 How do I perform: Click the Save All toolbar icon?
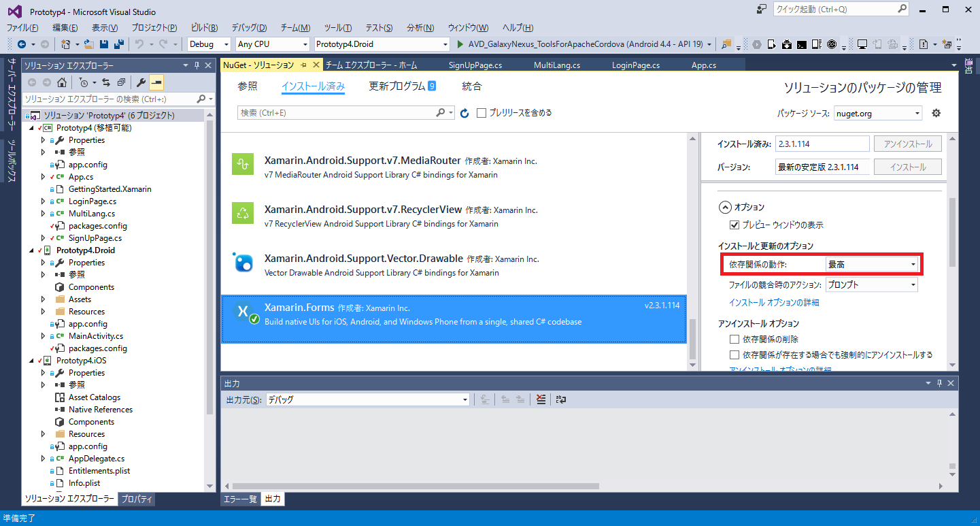coord(119,44)
